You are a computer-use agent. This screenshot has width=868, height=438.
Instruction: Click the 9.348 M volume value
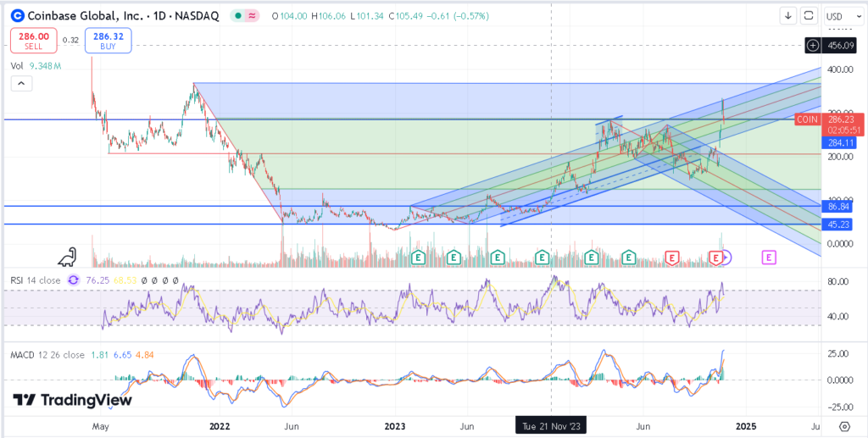[44, 66]
